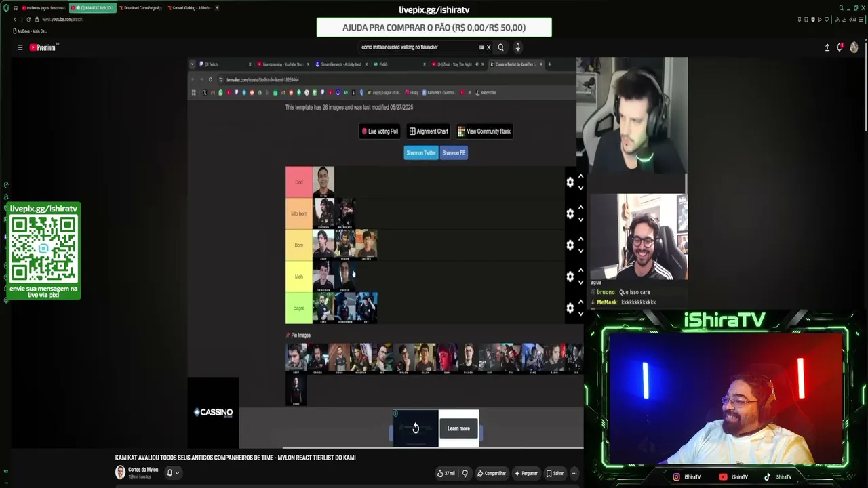
Task: Toggle notification bell for Cortes do Mylon
Action: 173,472
